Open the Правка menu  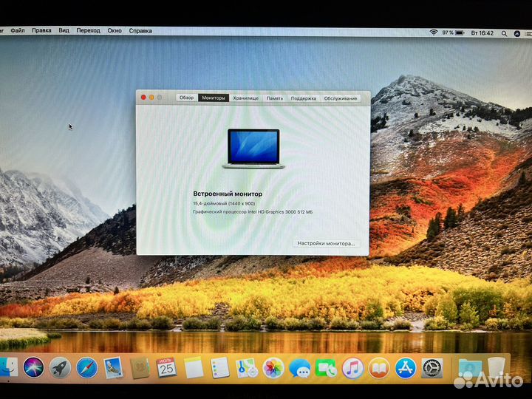click(41, 30)
